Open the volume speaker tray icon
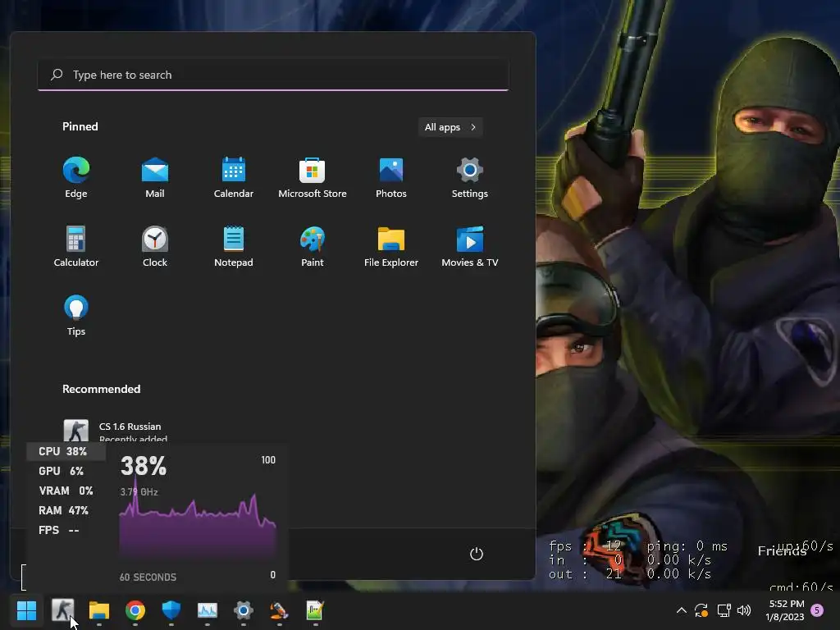 pyautogui.click(x=743, y=610)
